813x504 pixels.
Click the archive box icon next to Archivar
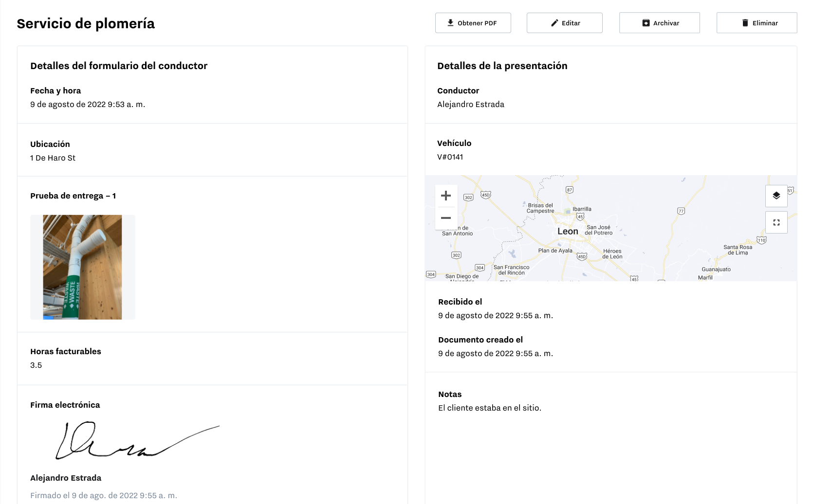646,22
